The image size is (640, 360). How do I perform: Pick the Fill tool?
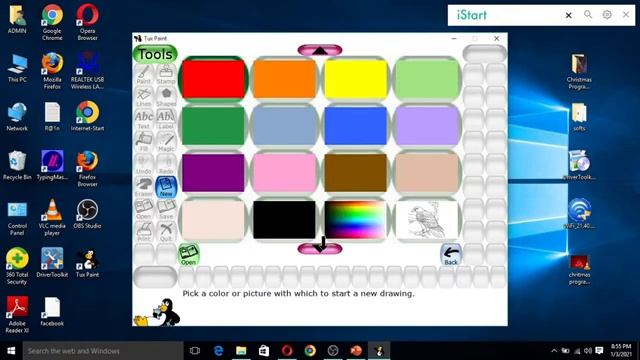coord(144,142)
